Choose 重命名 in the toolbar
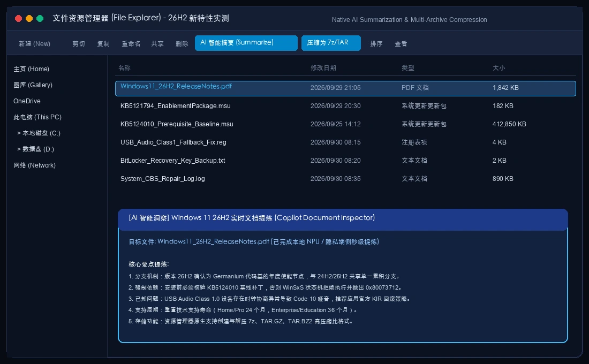Viewport: 589px width, 364px height. coord(131,43)
